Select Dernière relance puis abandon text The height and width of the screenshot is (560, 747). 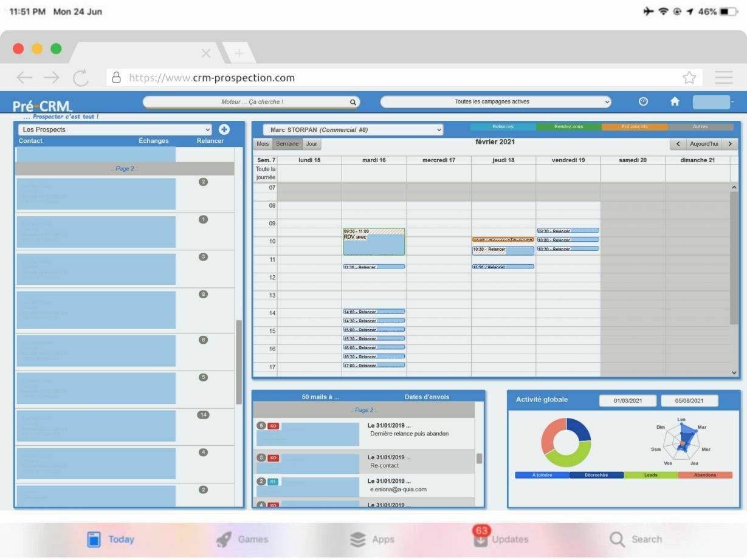click(409, 434)
